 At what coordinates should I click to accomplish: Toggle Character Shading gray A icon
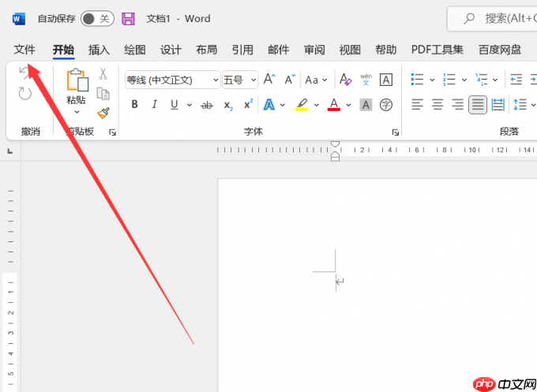click(x=366, y=105)
